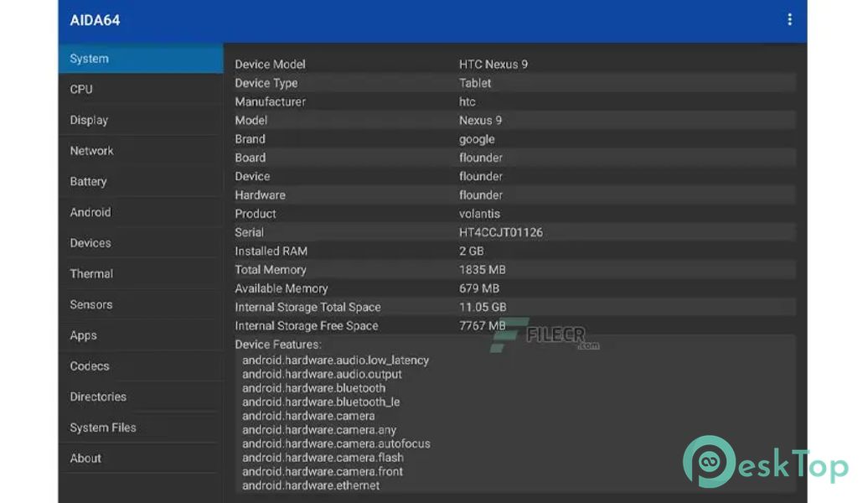Image resolution: width=868 pixels, height=503 pixels.
Task: Click android.hardware.ethernet feature line
Action: [311, 485]
